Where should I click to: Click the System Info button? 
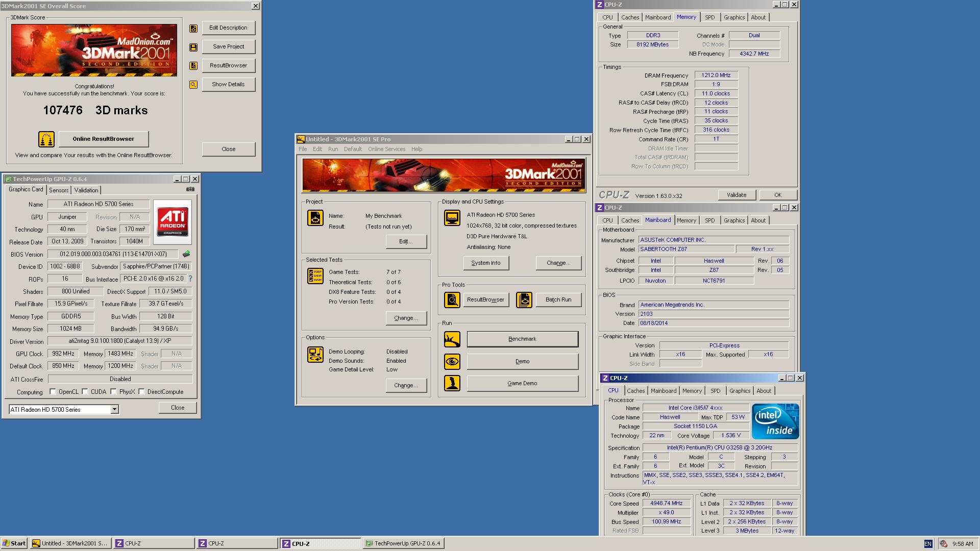[485, 263]
